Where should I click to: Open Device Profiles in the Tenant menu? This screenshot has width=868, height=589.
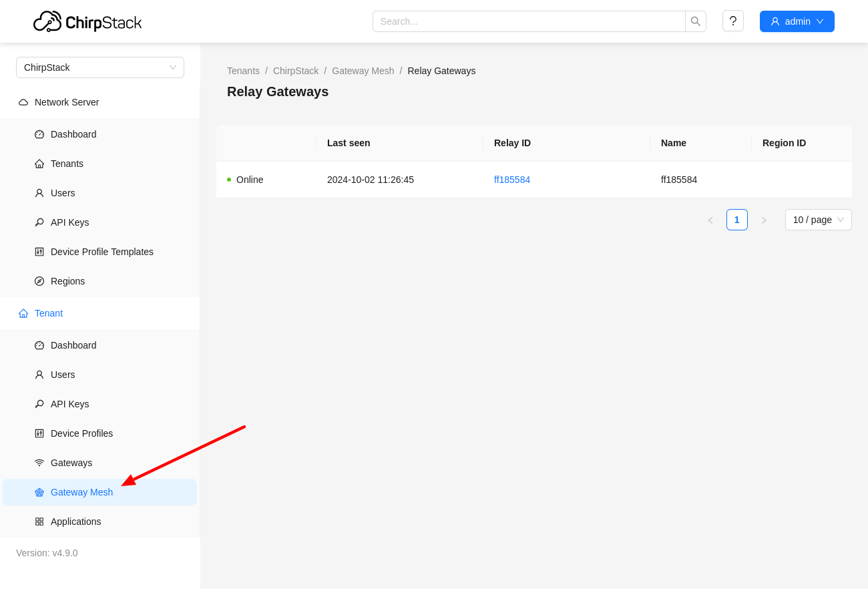81,433
